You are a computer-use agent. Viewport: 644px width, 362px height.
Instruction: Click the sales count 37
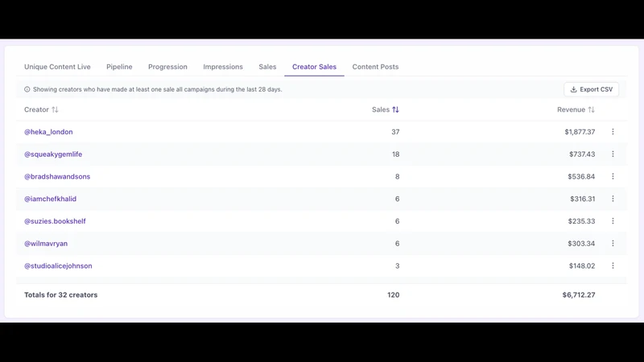pos(395,132)
